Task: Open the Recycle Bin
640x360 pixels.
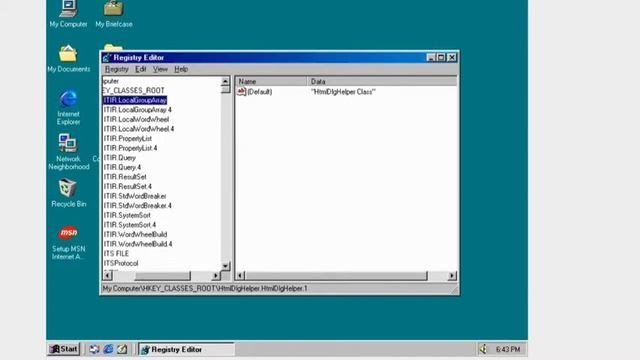Action: 68,193
